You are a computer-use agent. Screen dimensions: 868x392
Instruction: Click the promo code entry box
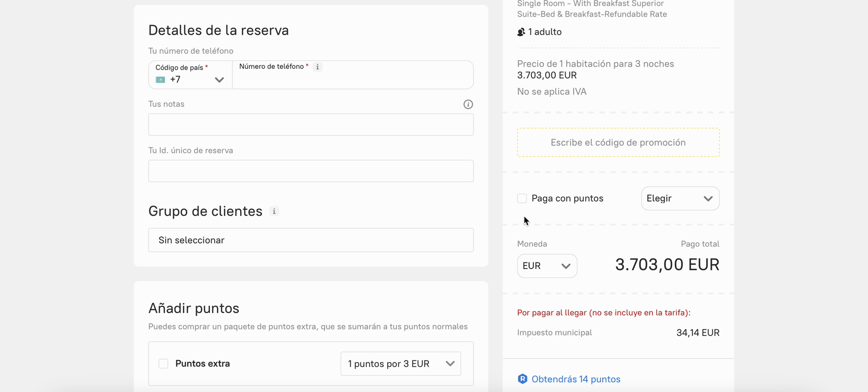618,142
